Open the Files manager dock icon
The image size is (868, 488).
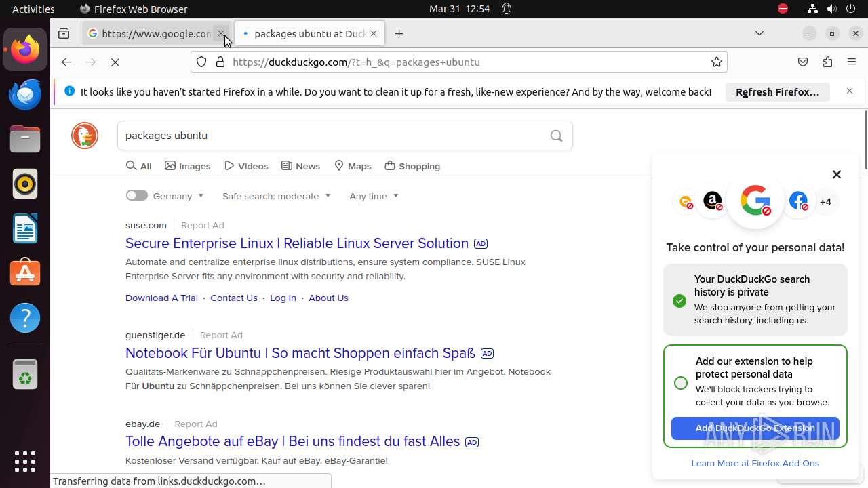tap(25, 139)
